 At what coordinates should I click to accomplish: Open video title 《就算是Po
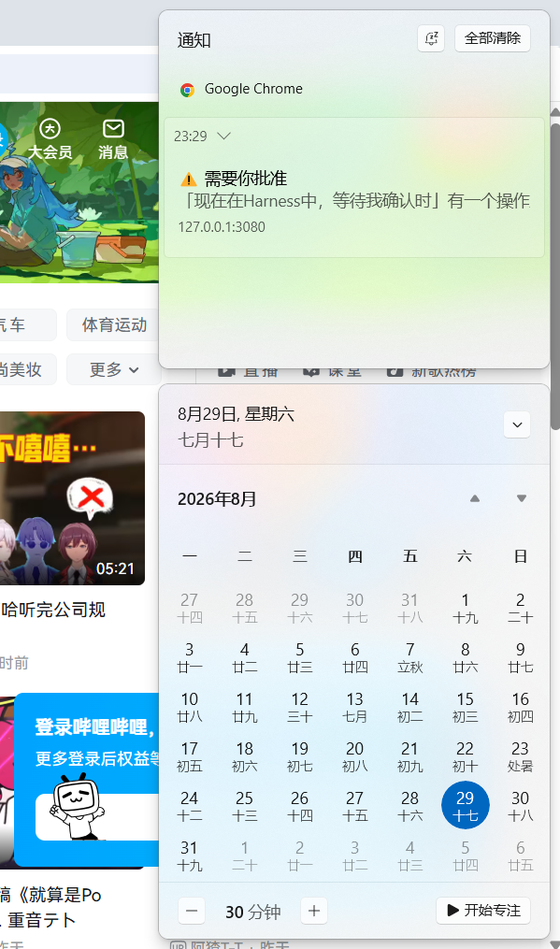pos(50,895)
